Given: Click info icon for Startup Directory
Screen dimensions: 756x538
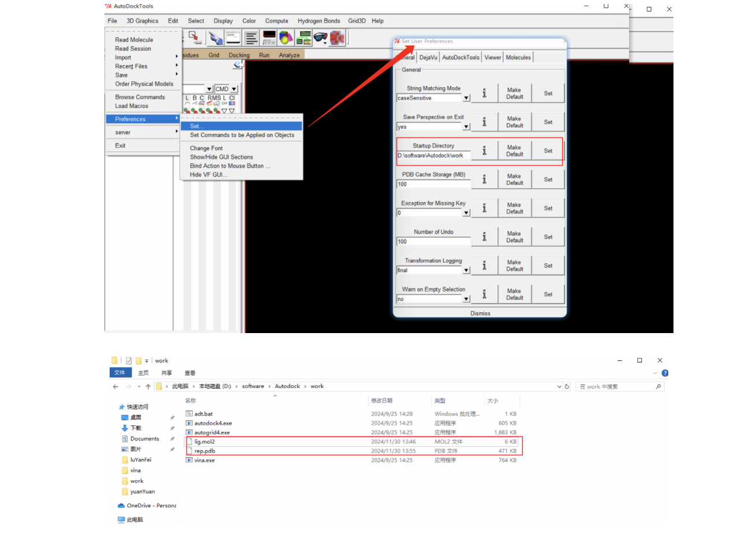Looking at the screenshot, I should click(x=484, y=151).
